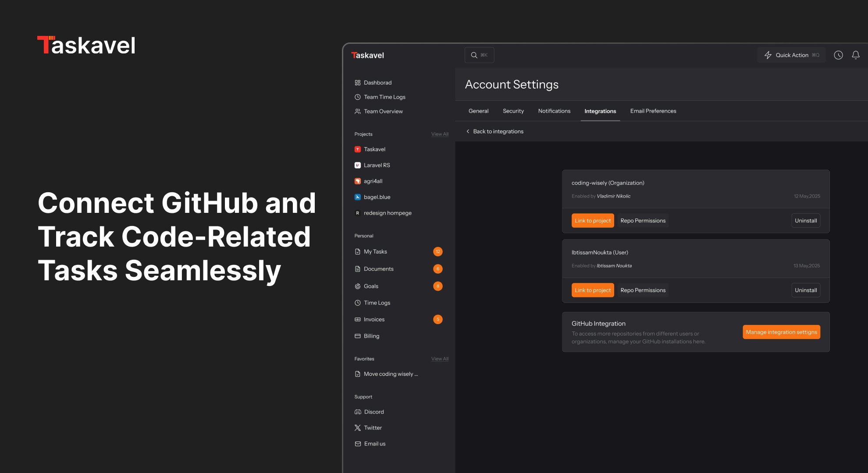This screenshot has height=473, width=868.
Task: Select the agri4all project icon
Action: point(358,181)
